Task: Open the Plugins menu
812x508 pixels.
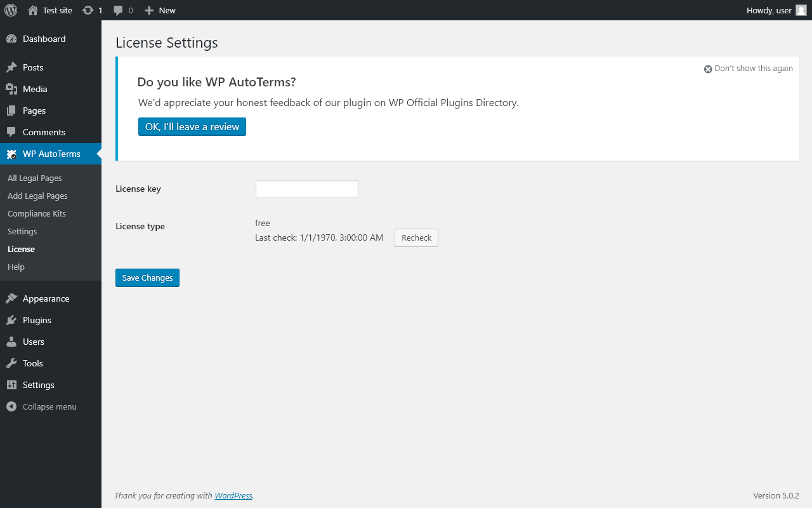Action: [37, 320]
